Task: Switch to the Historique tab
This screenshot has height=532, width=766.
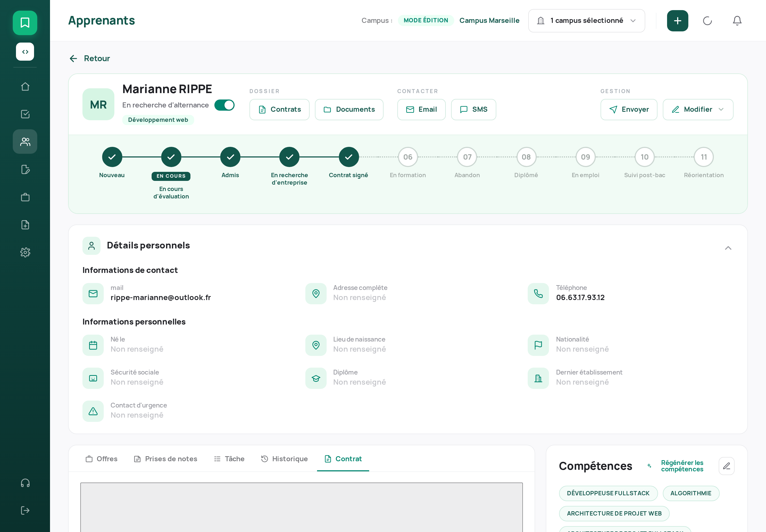Action: [x=284, y=459]
